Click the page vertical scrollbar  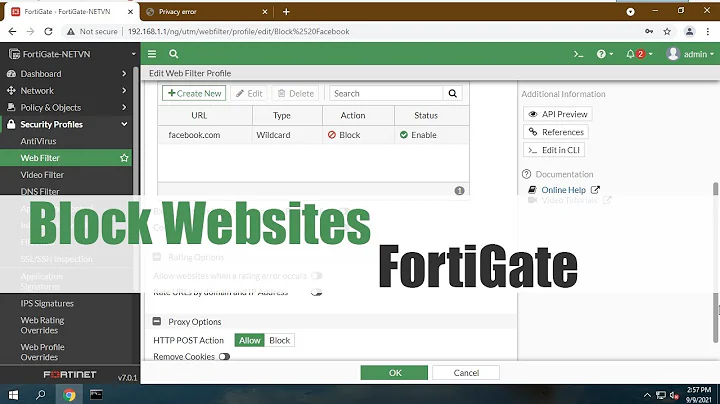pyautogui.click(x=715, y=263)
